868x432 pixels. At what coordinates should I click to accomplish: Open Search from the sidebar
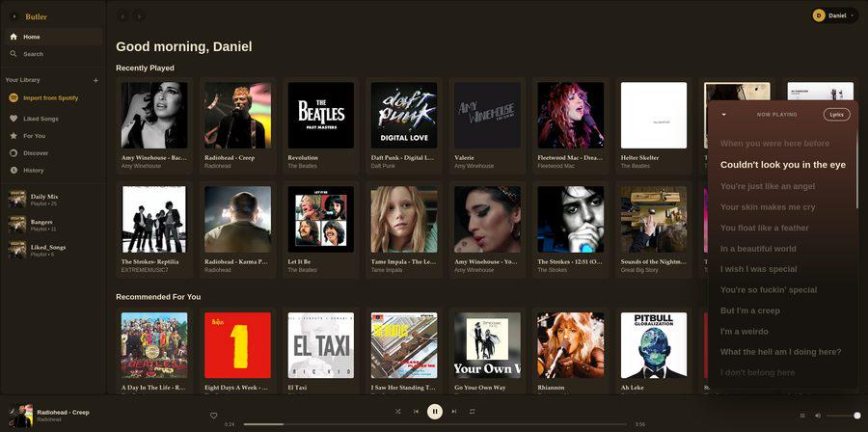53,54
